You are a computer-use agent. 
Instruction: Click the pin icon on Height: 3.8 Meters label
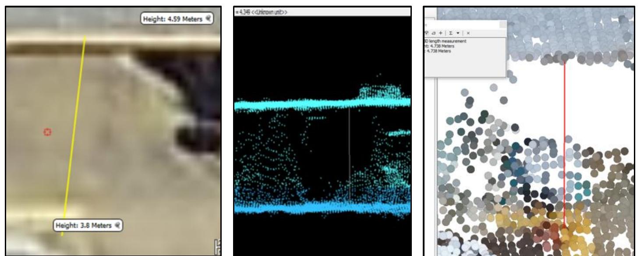click(117, 226)
